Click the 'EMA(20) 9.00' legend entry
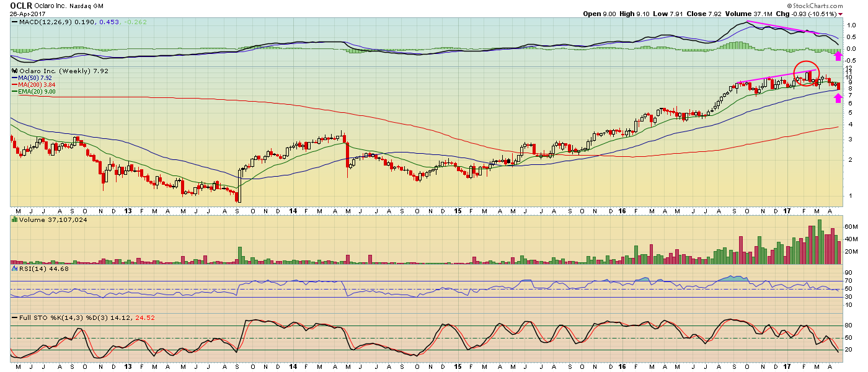Viewport: 868px width, 372px height. (38, 92)
